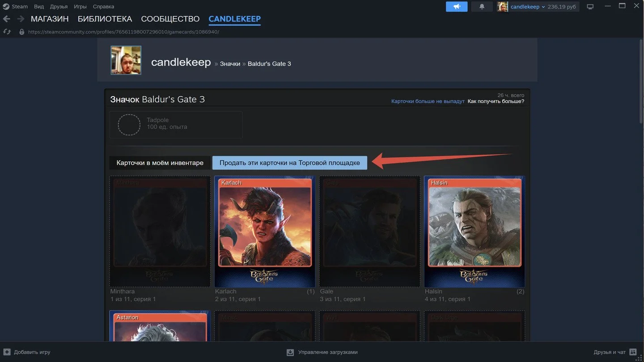644x362 pixels.
Task: Click the '4 из 11, серия 1' caption
Action: click(x=448, y=299)
